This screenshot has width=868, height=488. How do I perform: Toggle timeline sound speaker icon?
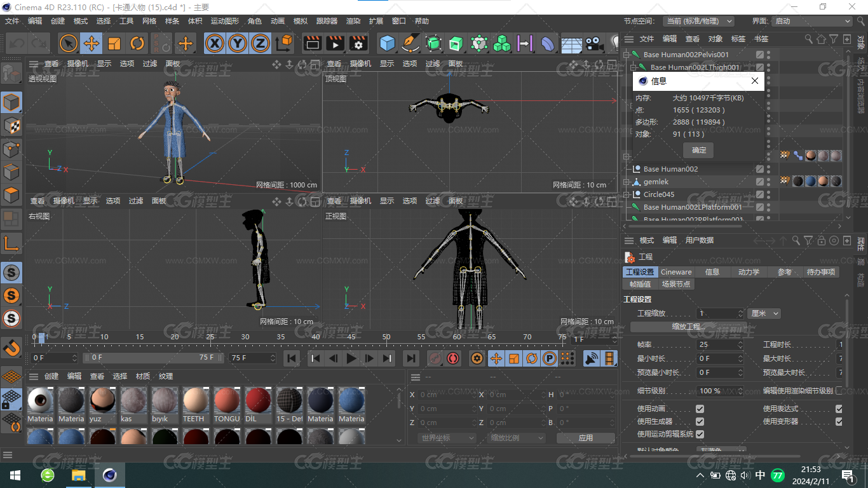click(592, 358)
